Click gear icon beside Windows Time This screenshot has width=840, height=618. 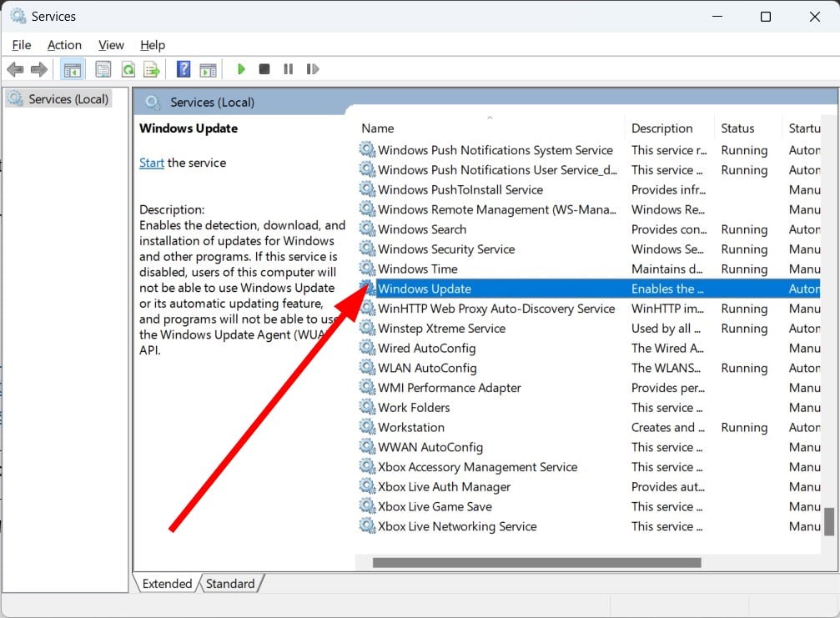[367, 269]
